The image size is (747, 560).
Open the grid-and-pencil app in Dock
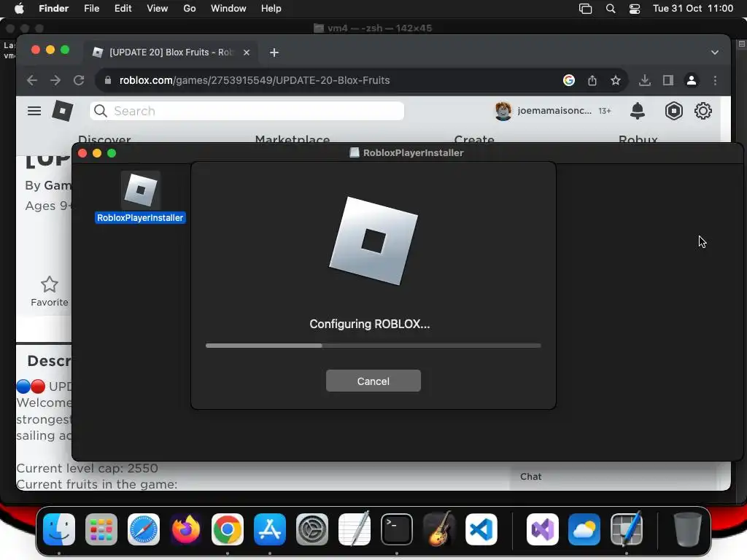[627, 529]
